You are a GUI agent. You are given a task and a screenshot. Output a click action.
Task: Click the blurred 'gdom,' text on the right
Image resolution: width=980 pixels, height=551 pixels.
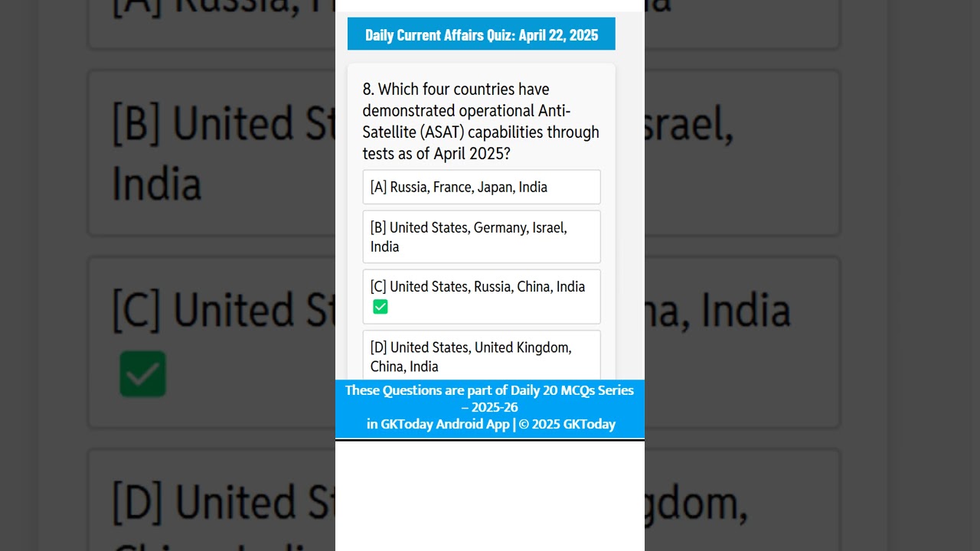(x=695, y=504)
